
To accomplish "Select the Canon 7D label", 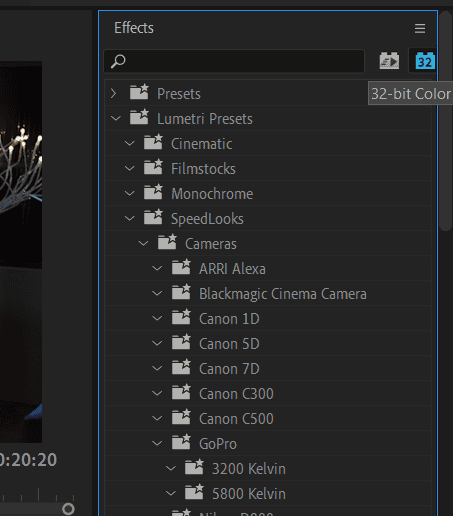I will pyautogui.click(x=229, y=369).
